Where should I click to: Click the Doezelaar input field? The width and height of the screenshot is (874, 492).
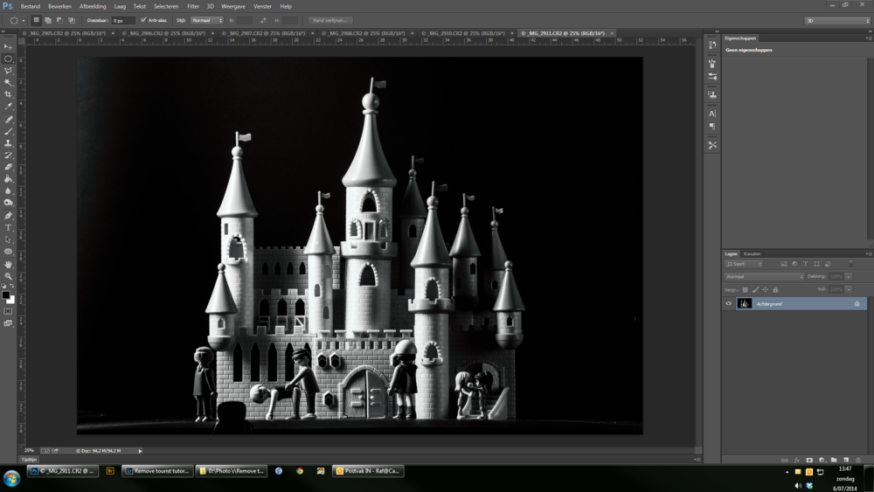point(122,20)
